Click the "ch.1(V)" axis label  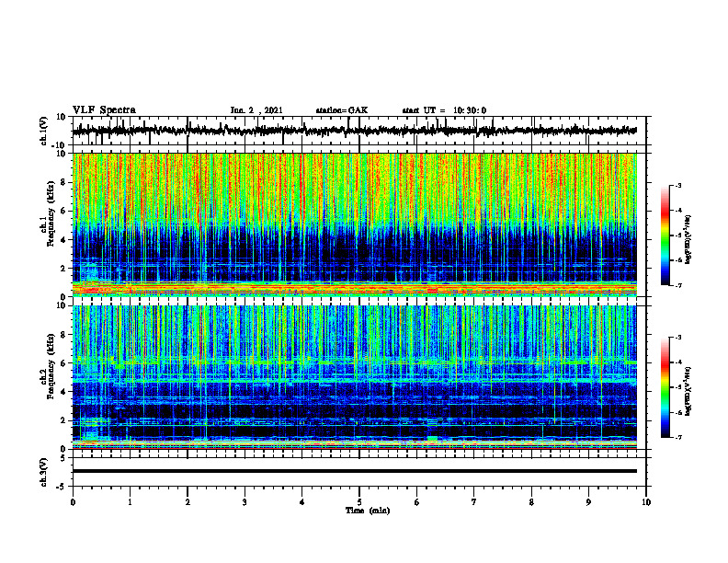[45, 131]
